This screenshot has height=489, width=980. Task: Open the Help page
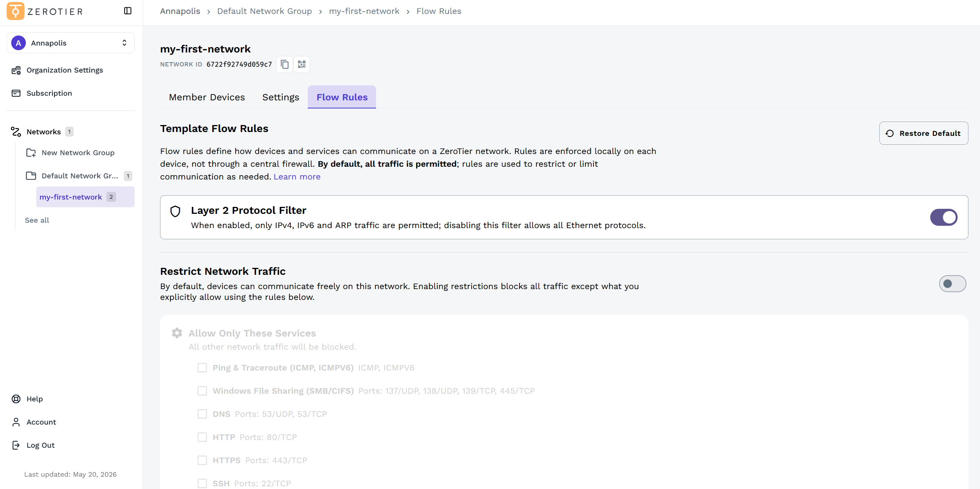point(34,399)
